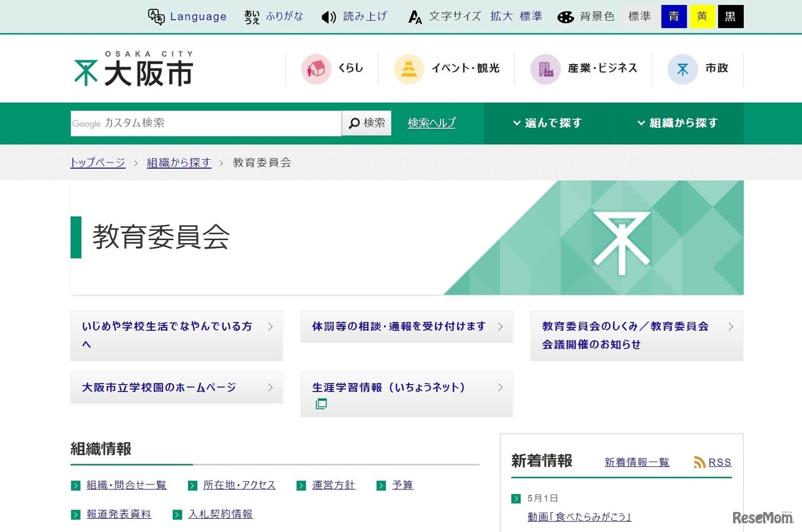Click the Language globe icon
This screenshot has width=802, height=532.
click(x=155, y=17)
